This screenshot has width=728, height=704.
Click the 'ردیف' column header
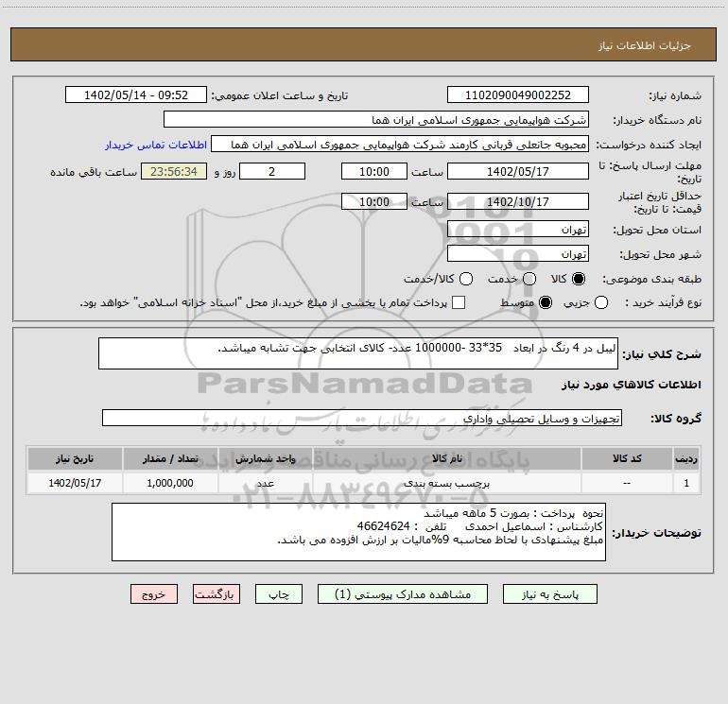pyautogui.click(x=686, y=458)
